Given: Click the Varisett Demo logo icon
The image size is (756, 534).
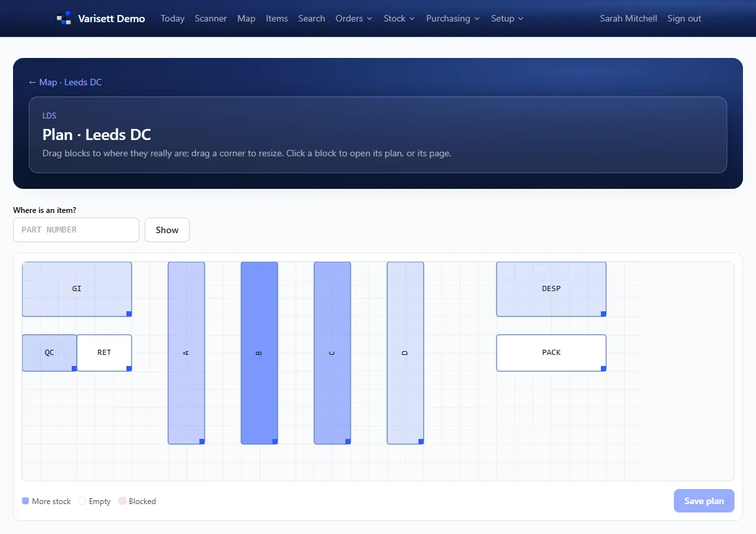Looking at the screenshot, I should pos(64,18).
